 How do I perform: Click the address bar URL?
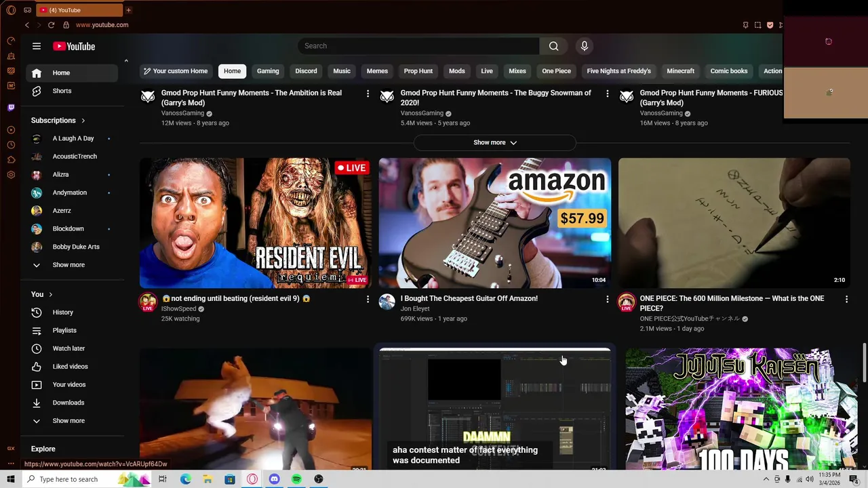point(102,25)
